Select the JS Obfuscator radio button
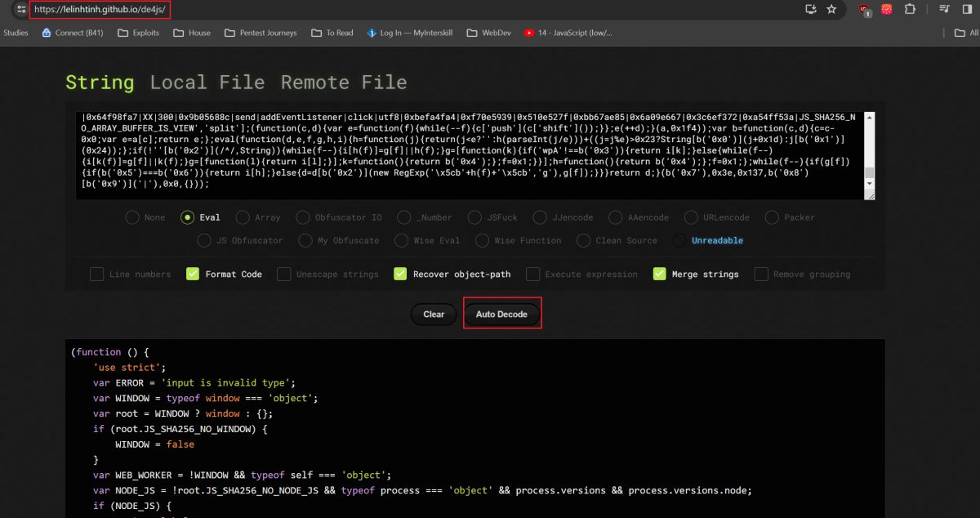The image size is (980, 518). click(204, 240)
